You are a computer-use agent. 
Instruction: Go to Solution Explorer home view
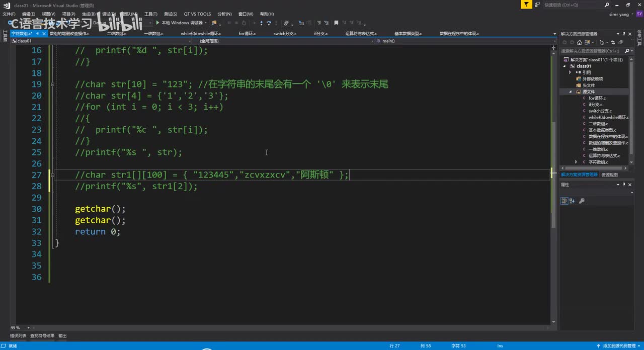coord(579,43)
